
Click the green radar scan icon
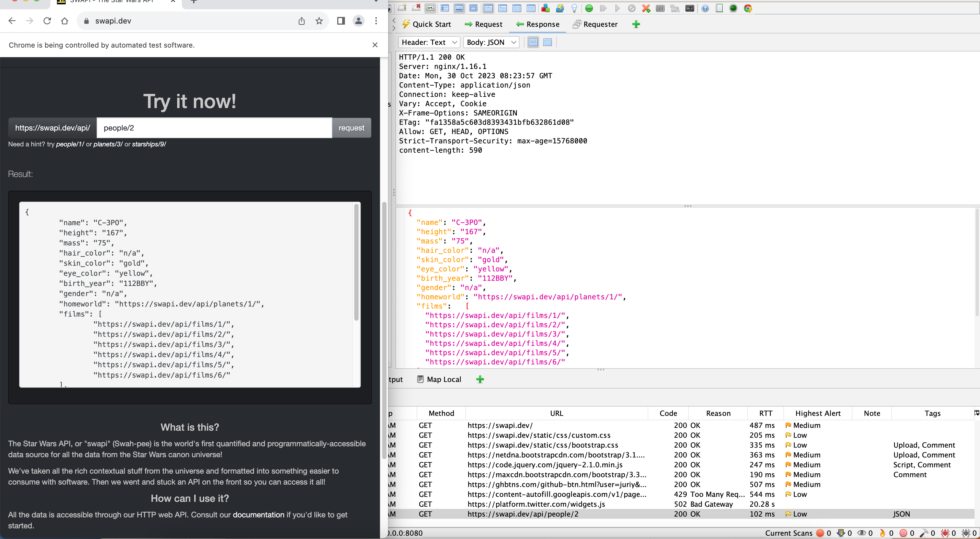click(733, 8)
